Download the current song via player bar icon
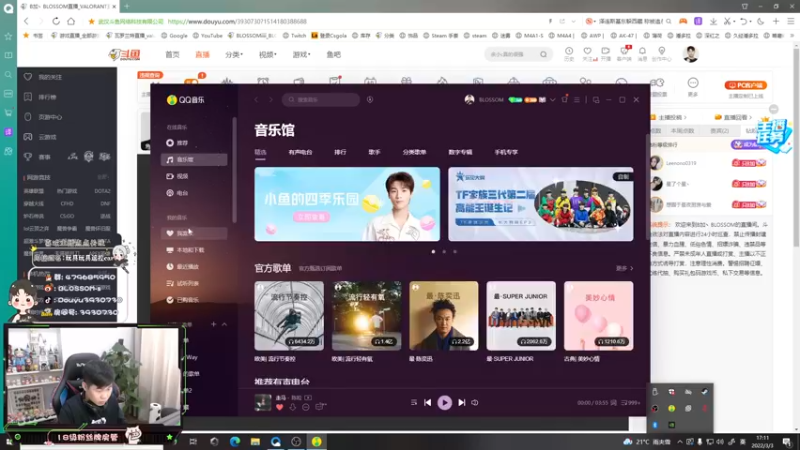Screen dimensions: 800x450 click(x=292, y=407)
